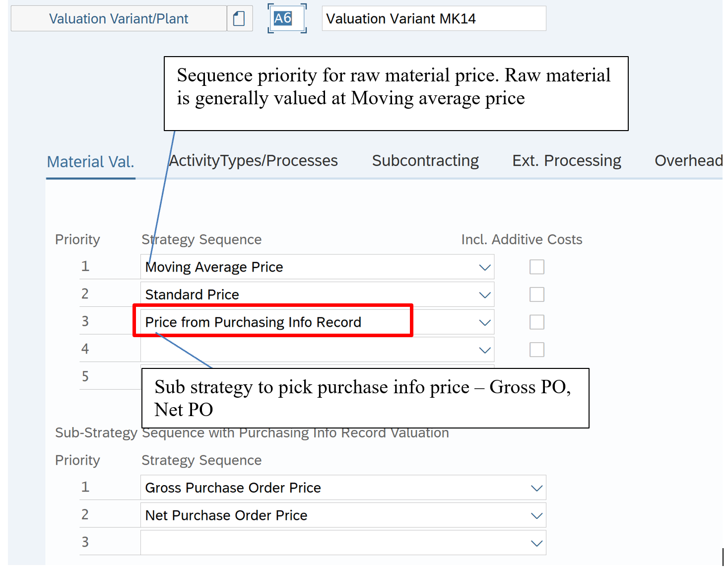
Task: Expand the Moving Average Price dropdown arrow
Action: coord(484,268)
